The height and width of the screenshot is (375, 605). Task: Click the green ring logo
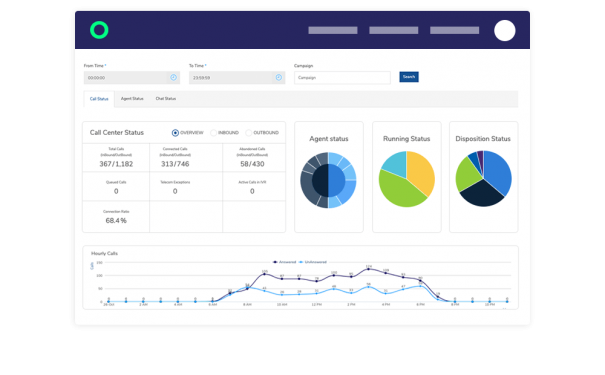[99, 30]
